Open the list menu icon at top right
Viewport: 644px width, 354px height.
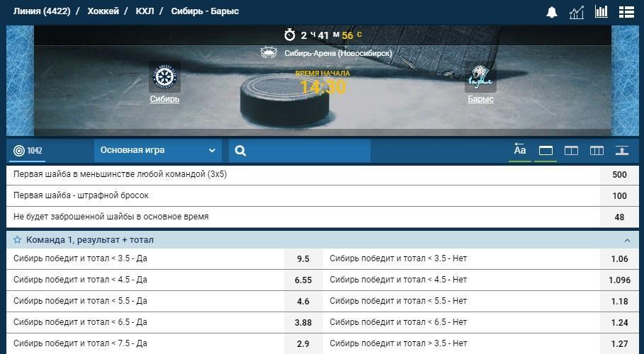tap(626, 12)
